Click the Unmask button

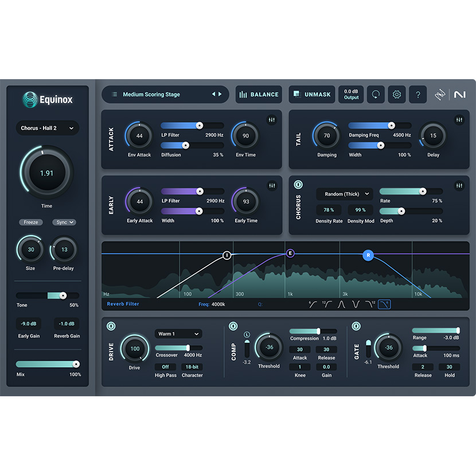click(311, 95)
